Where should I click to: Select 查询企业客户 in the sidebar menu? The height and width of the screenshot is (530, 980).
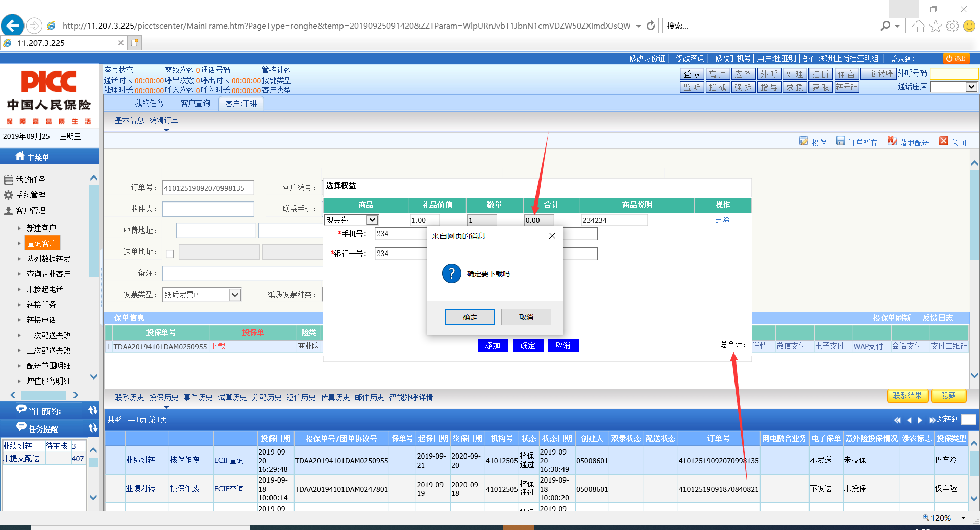[48, 274]
